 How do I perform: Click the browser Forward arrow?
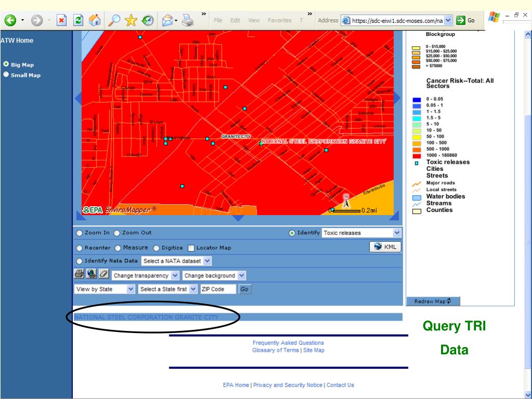(x=37, y=20)
